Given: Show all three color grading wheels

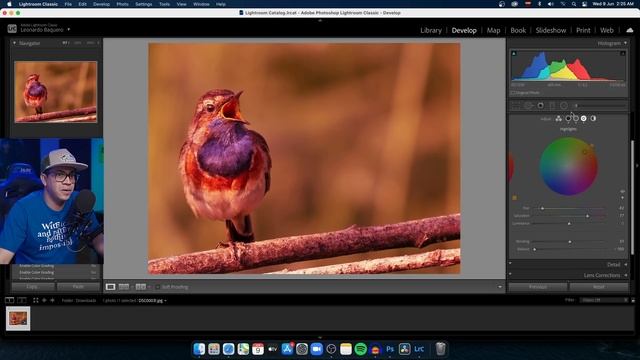Looking at the screenshot, I should 558,118.
